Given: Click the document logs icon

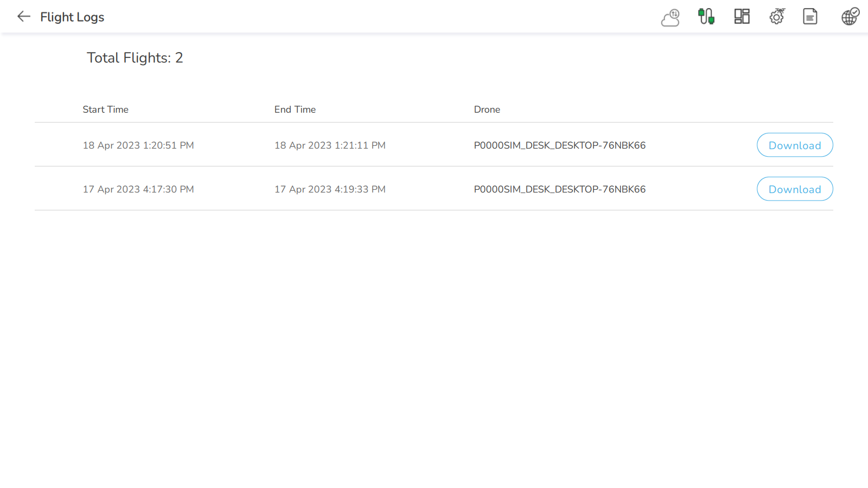Looking at the screenshot, I should 810,17.
